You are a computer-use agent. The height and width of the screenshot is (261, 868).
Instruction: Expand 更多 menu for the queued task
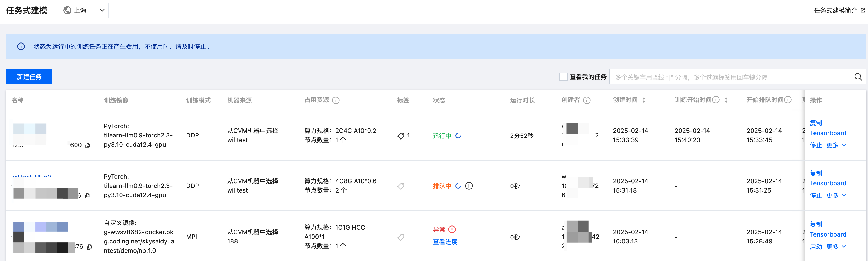[836, 196]
